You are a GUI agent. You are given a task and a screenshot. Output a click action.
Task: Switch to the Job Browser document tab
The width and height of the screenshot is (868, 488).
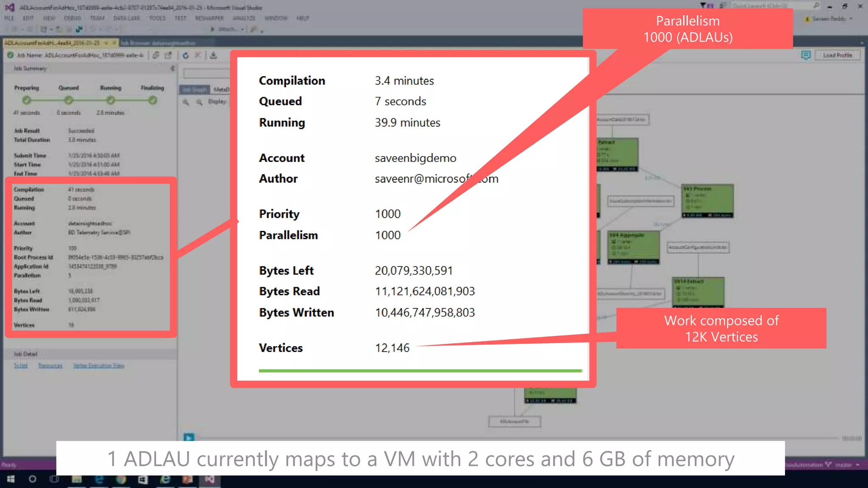[x=158, y=43]
